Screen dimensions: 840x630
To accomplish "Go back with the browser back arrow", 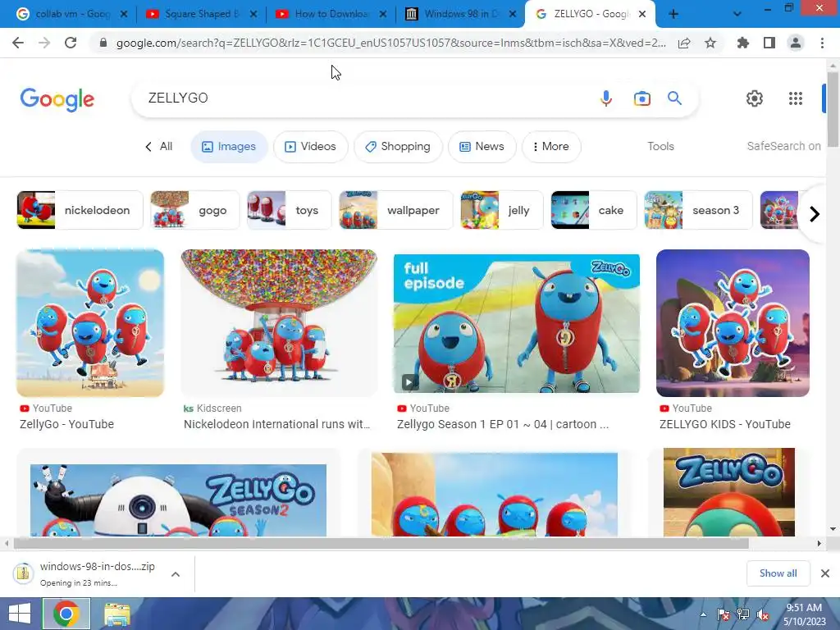I will (18, 43).
